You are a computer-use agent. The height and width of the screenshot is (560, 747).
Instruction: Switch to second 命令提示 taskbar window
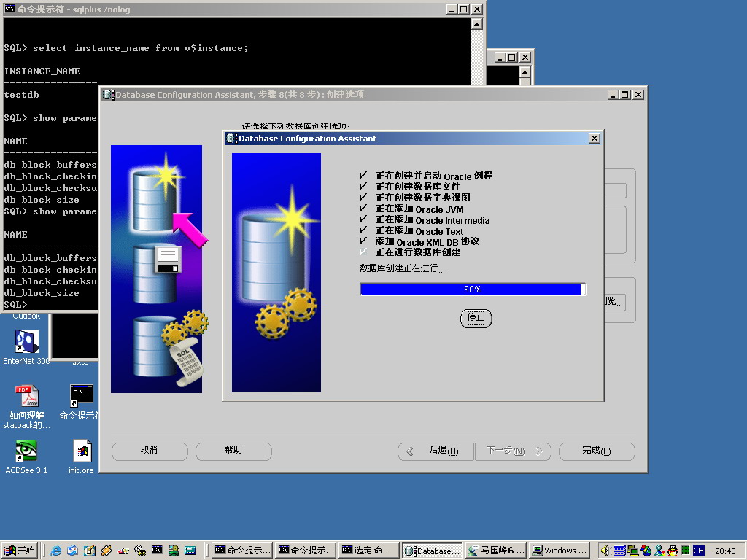pos(306,551)
